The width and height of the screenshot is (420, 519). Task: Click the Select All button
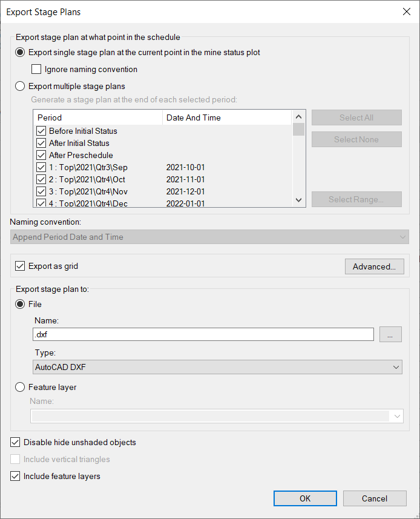coord(356,117)
